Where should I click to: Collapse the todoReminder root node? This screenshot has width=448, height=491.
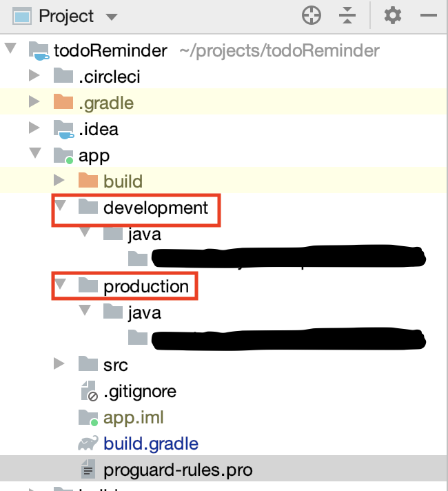[x=11, y=50]
